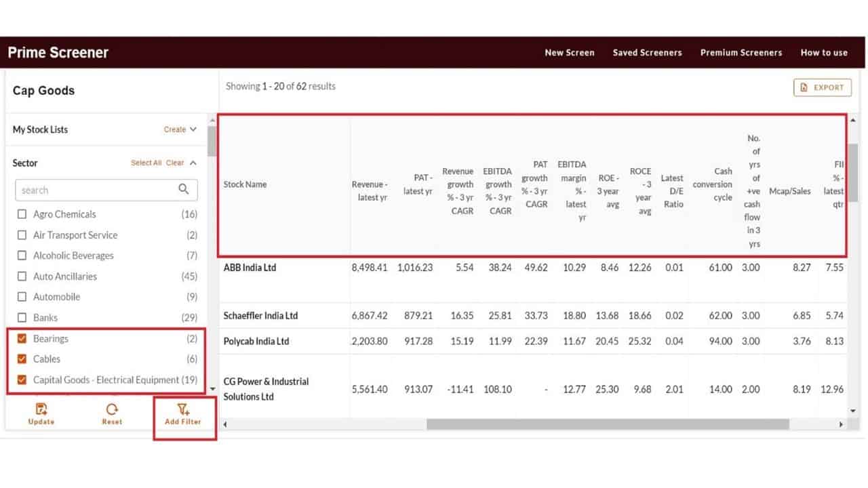Click the horizontal table scrollbar thumb
868x488 pixels.
point(608,424)
